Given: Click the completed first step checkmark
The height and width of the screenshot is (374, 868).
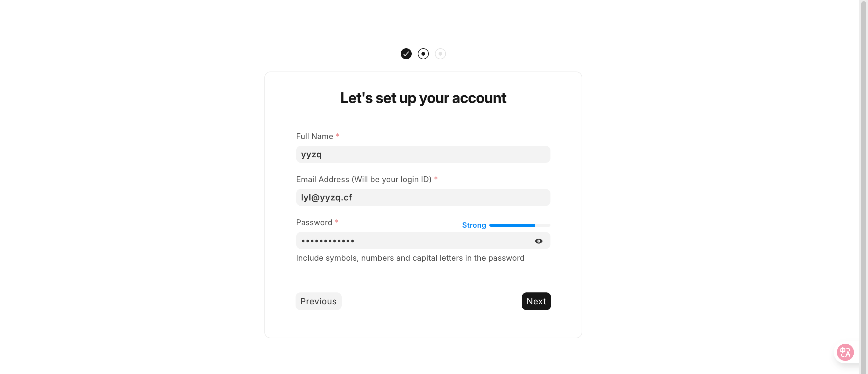Looking at the screenshot, I should 406,54.
